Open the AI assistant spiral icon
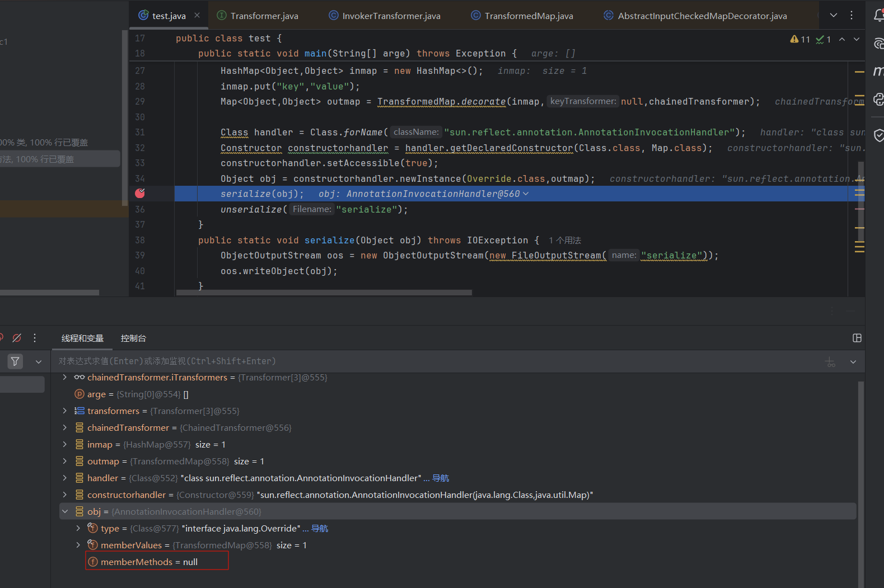 878,43
